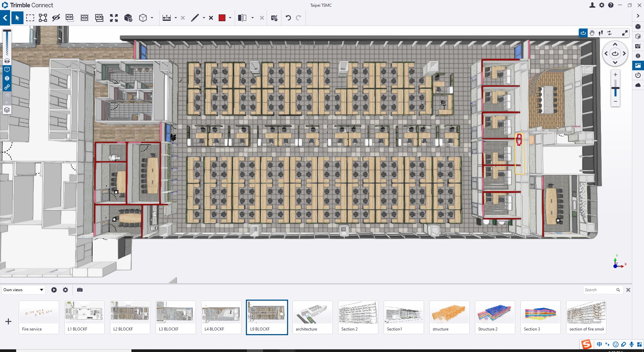
Task: Click the zoom to fit icon
Action: (114, 18)
